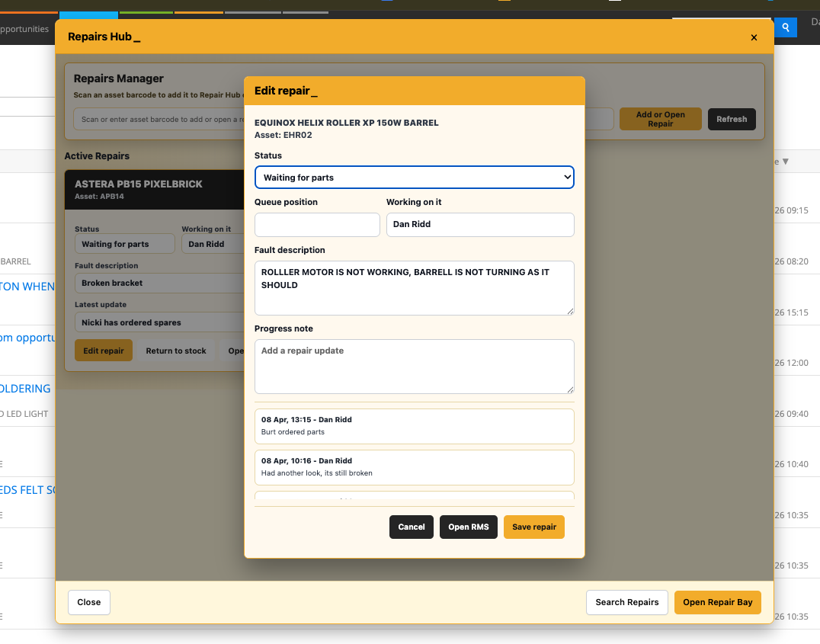Click the TON WHEN link in background page
This screenshot has width=820, height=644.
[x=27, y=287]
